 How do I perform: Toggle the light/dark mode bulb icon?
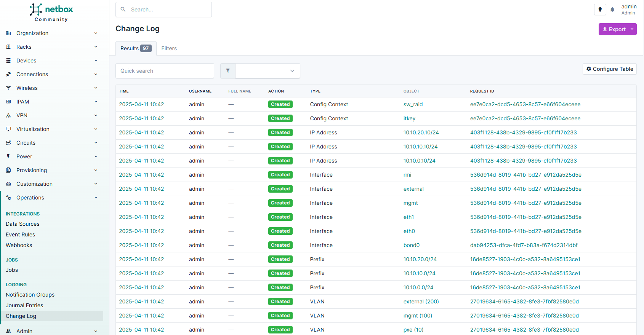(x=600, y=10)
